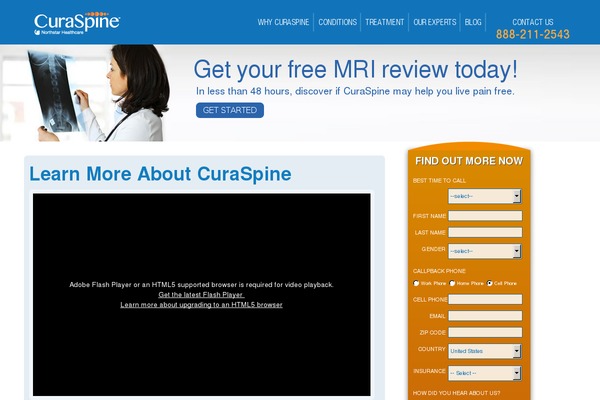Viewport: 600px width, 400px height.
Task: Click the Contact Us link
Action: pyautogui.click(x=533, y=22)
